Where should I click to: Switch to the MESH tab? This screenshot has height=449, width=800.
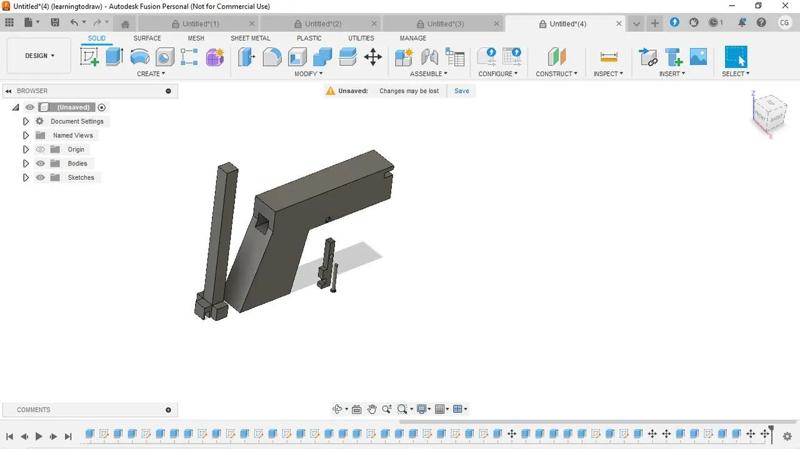196,38
